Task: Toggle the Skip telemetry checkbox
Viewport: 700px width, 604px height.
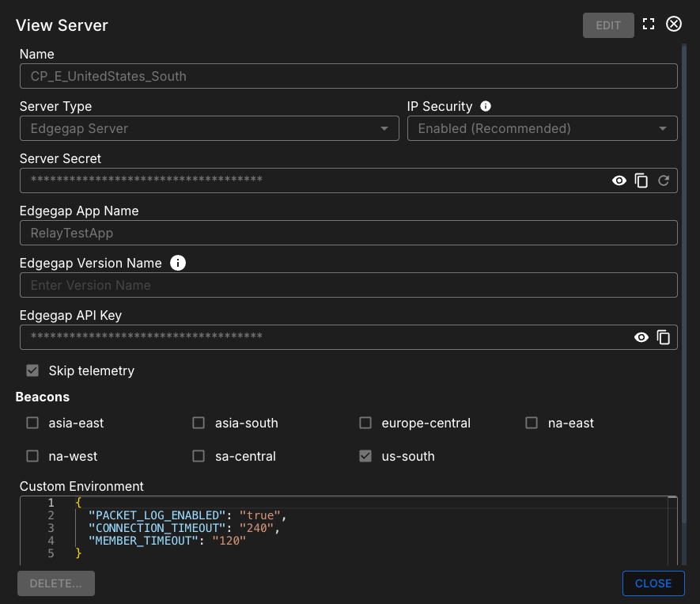Action: pos(32,370)
